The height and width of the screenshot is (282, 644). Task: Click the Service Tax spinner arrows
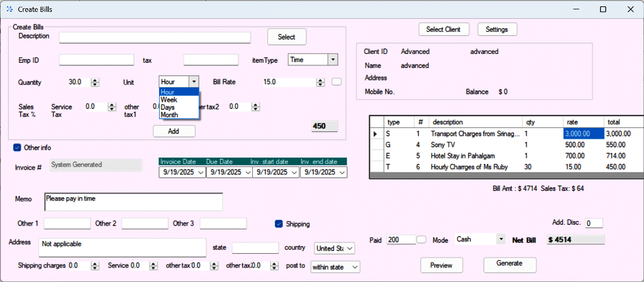click(x=113, y=107)
